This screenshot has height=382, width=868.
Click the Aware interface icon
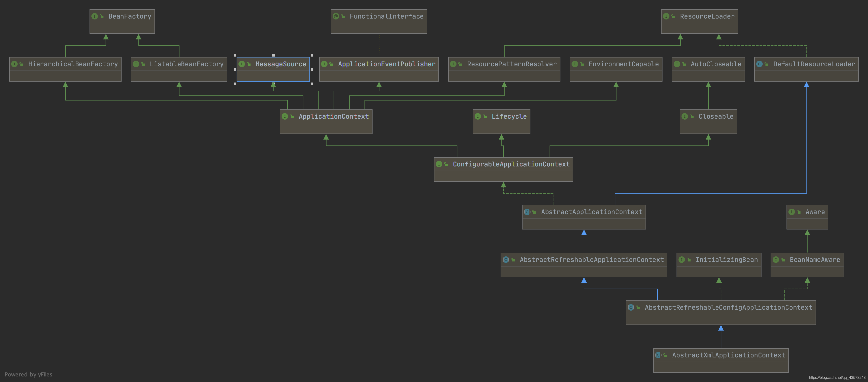tap(792, 212)
